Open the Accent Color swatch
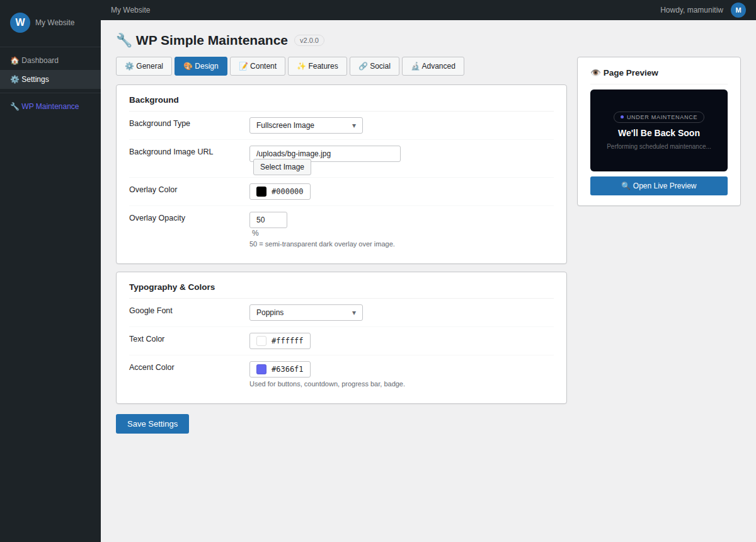The width and height of the screenshot is (756, 542). click(x=260, y=369)
